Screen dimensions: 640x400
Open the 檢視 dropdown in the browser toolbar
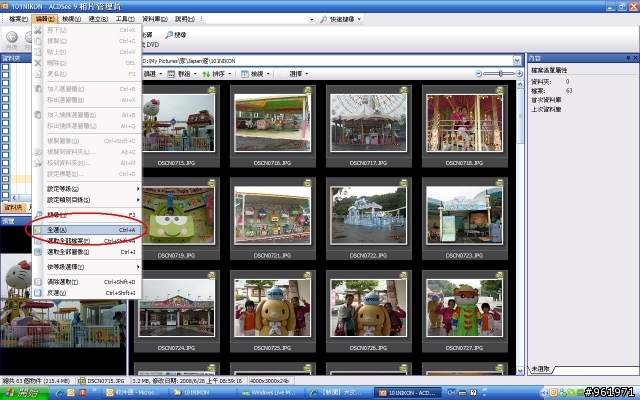point(256,74)
